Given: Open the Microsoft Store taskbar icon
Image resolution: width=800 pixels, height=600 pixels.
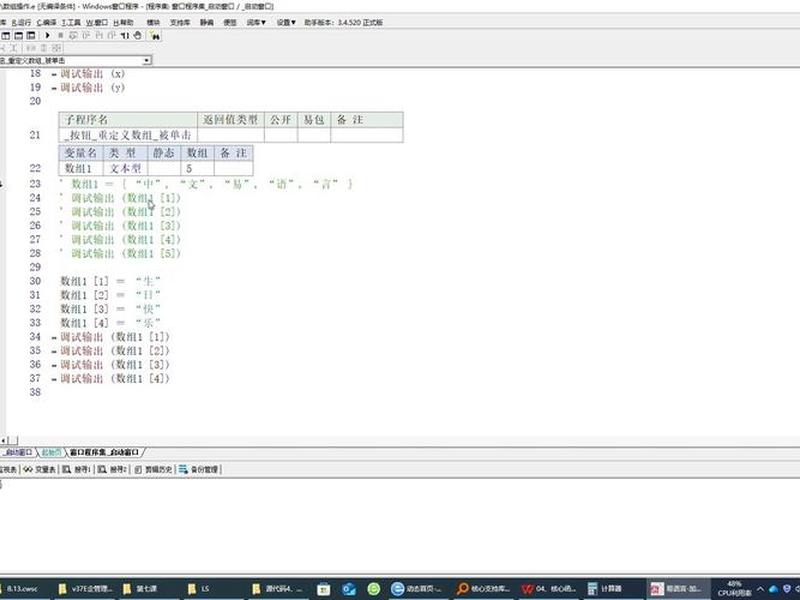Looking at the screenshot, I should point(323,589).
